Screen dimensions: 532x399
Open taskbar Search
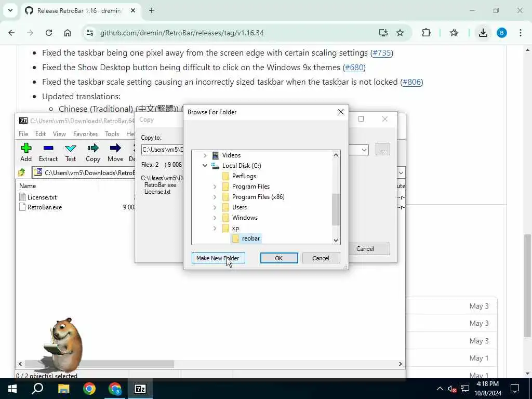tap(37, 389)
